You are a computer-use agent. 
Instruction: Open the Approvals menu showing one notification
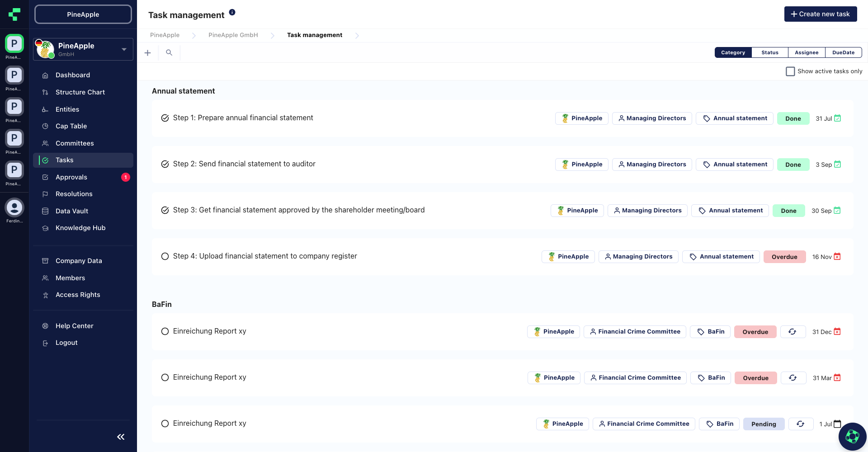click(71, 177)
